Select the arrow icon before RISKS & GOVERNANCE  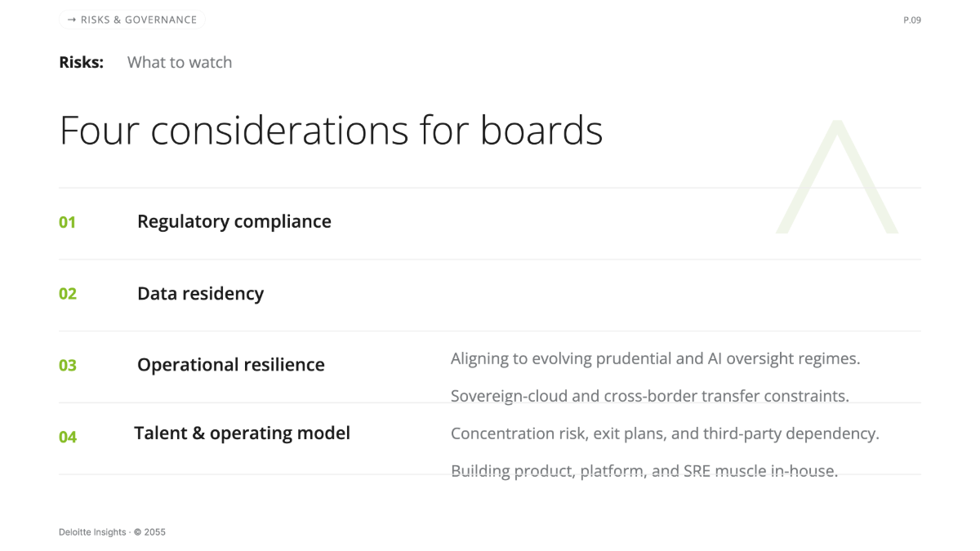72,20
